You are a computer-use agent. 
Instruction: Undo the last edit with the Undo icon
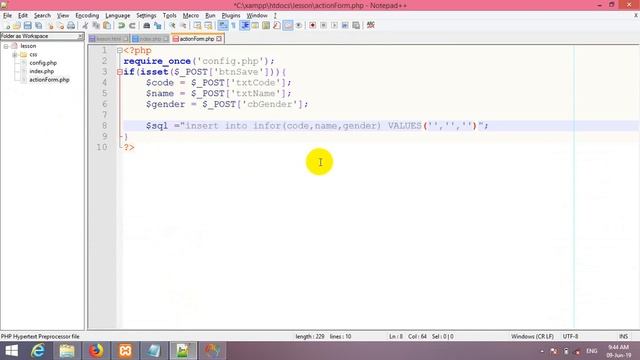121,25
